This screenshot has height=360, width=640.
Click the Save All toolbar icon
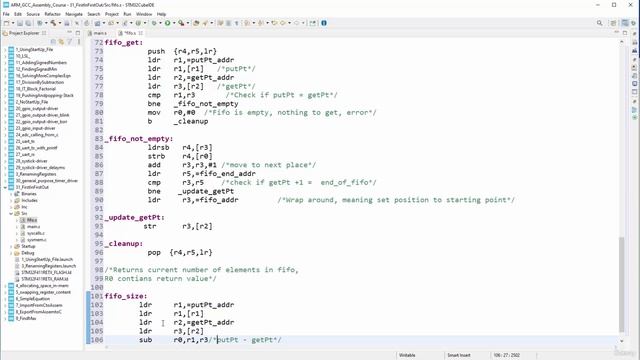(x=28, y=23)
